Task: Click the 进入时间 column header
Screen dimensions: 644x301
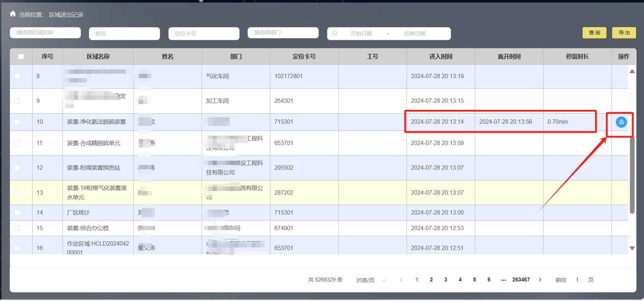Action: tap(441, 56)
